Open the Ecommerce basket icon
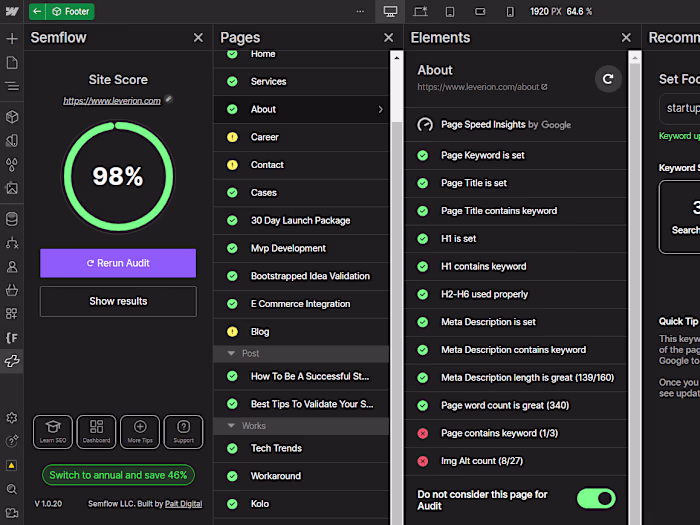Viewport: 700px width, 525px height. click(x=12, y=290)
